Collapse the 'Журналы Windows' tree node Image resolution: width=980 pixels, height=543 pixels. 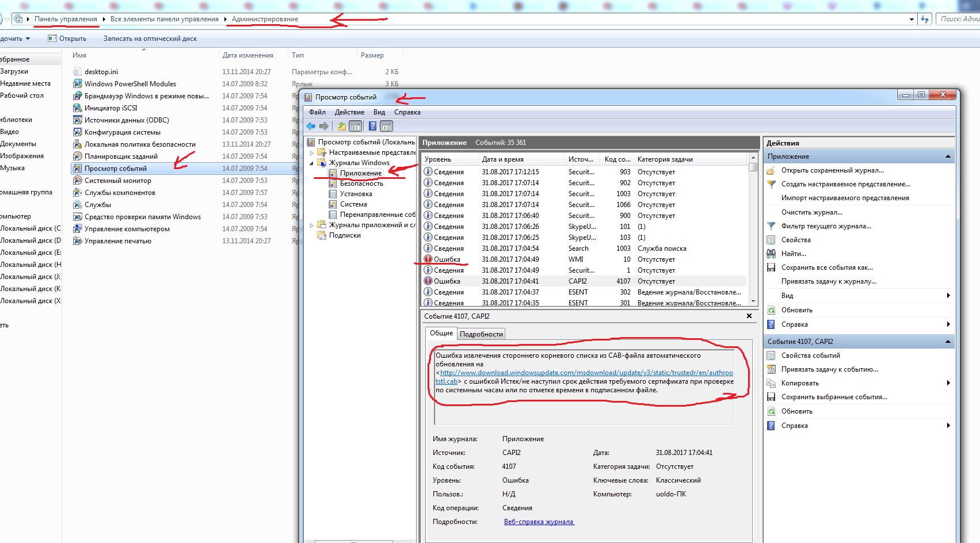coord(312,163)
